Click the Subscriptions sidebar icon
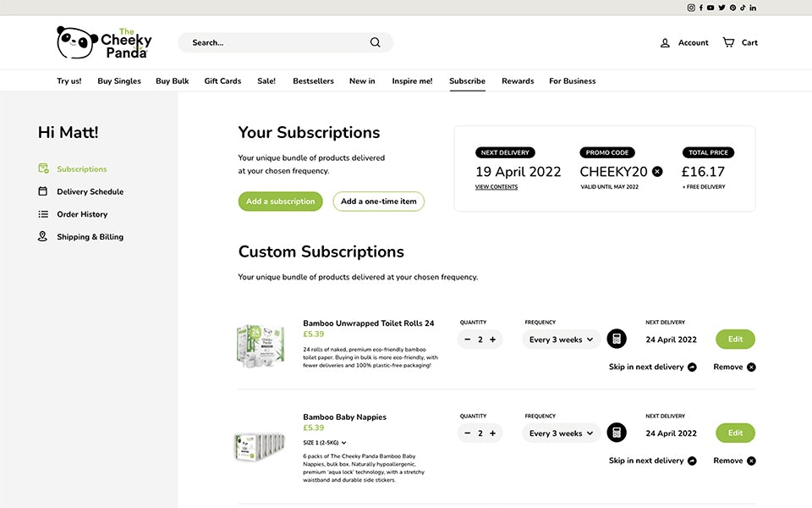This screenshot has width=812, height=508. click(43, 168)
